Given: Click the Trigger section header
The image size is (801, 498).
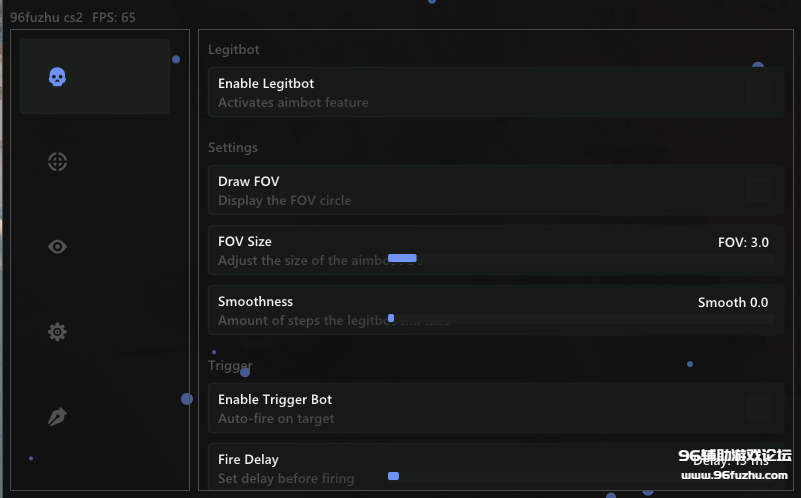Looking at the screenshot, I should point(230,366).
